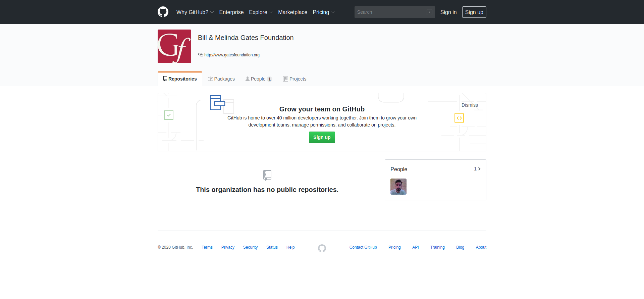Click the link icon beside the foundation URL

click(201, 55)
